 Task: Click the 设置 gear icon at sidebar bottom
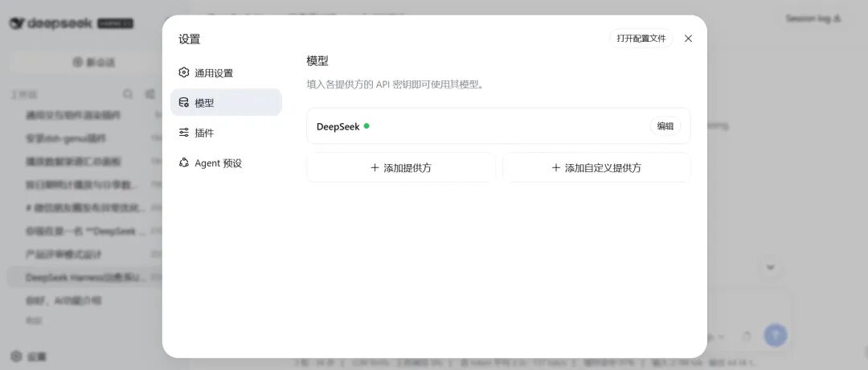click(17, 356)
